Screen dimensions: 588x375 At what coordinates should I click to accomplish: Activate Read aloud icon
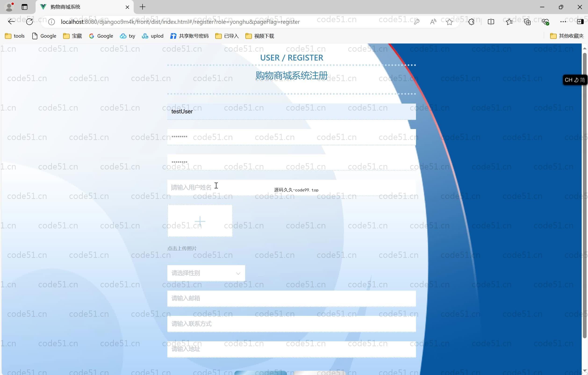click(x=433, y=22)
